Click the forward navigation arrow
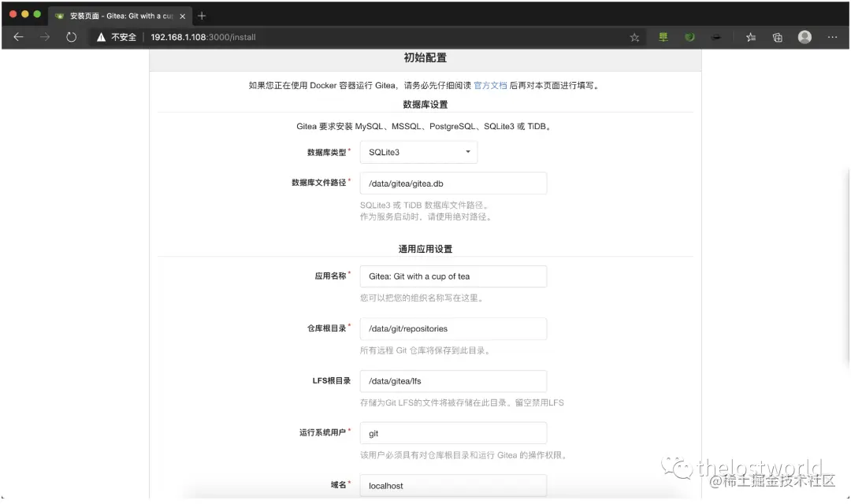Viewport: 851px width, 504px height. (x=45, y=36)
